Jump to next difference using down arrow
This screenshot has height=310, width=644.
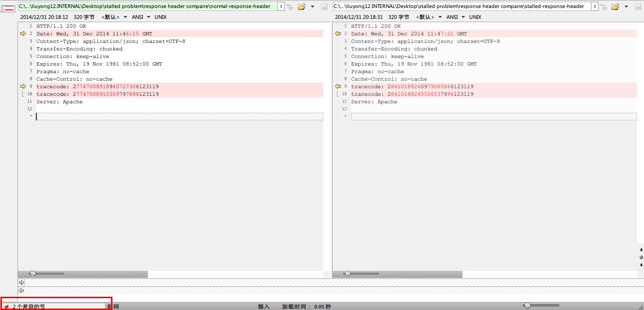pos(641,265)
